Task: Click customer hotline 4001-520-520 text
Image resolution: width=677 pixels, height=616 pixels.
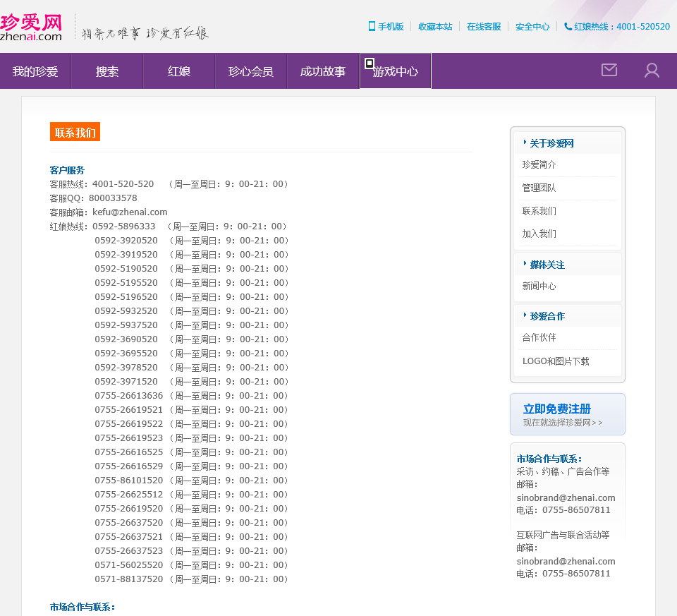Action: (123, 184)
